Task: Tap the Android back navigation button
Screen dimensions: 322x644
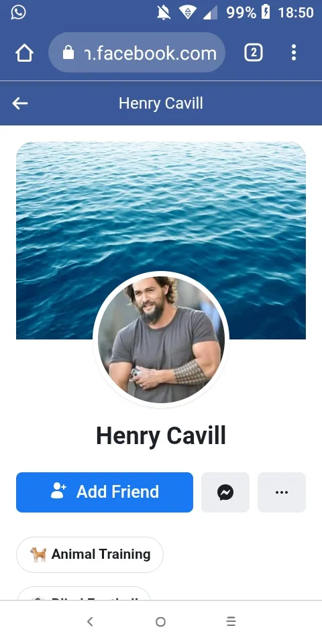Action: 90,622
